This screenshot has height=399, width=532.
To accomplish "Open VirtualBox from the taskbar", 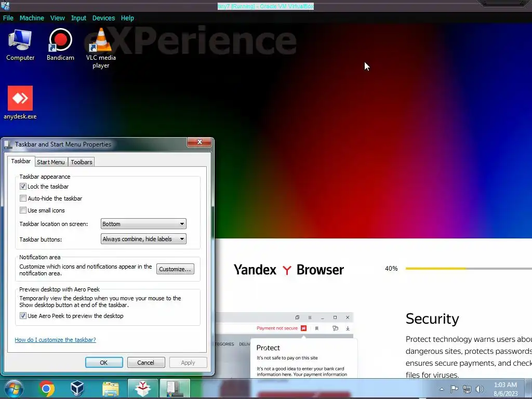I will (77, 389).
